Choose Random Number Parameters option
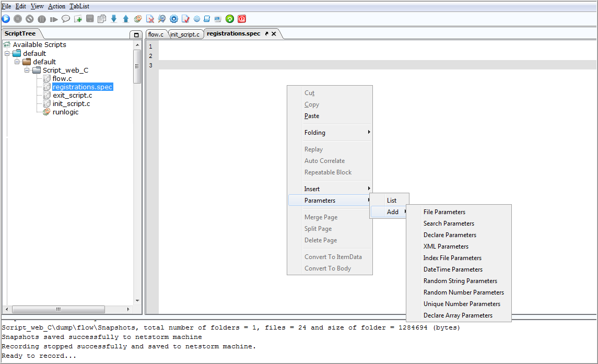This screenshot has height=364, width=598. 463,292
